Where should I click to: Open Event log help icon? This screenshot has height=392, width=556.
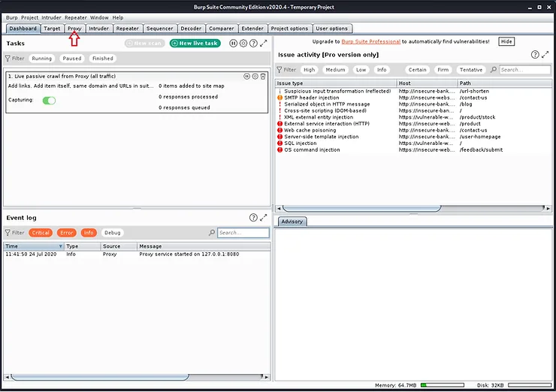[253, 218]
